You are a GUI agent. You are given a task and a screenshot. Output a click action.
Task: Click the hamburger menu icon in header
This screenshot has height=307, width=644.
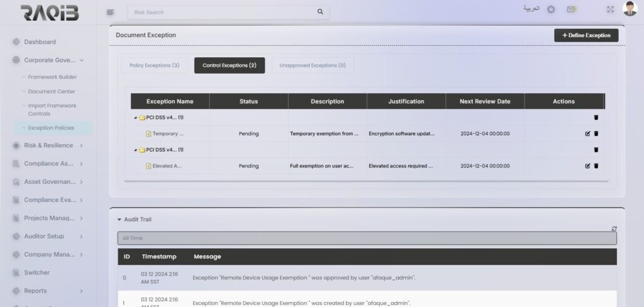coord(111,12)
